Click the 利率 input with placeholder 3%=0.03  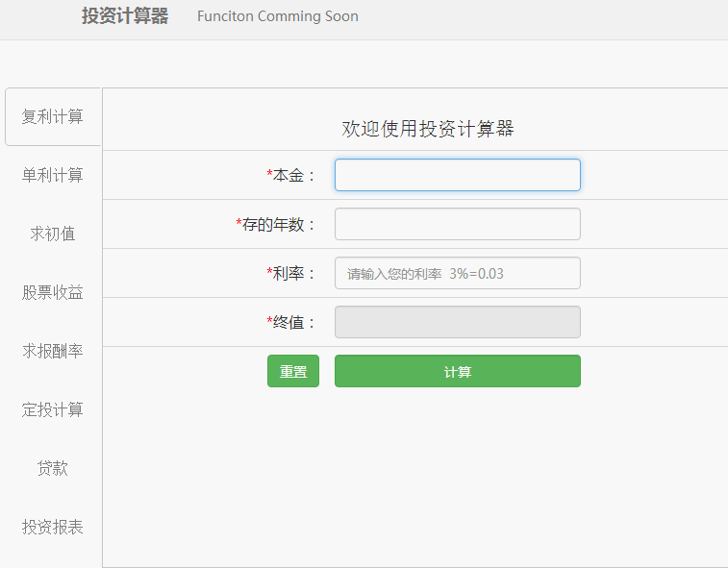[x=458, y=273]
